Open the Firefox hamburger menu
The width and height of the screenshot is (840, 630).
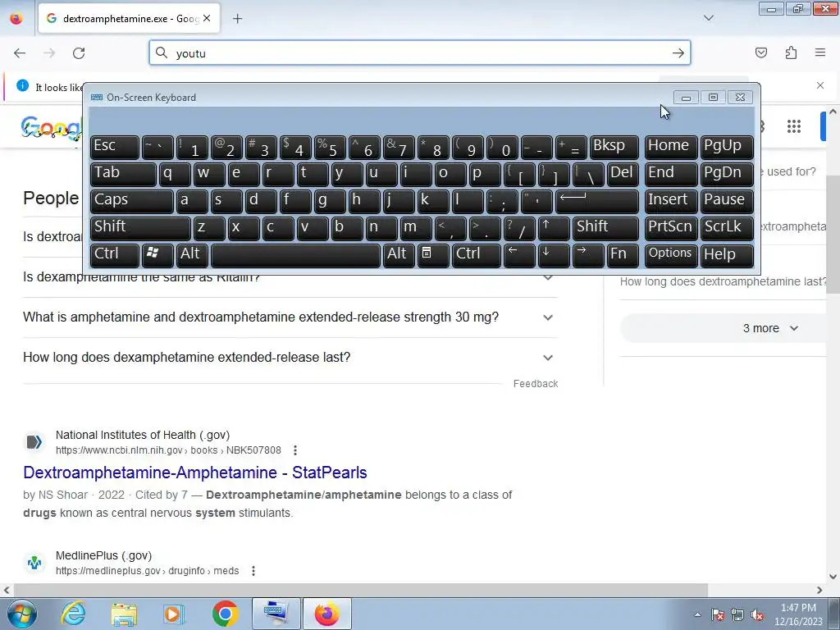pyautogui.click(x=820, y=52)
